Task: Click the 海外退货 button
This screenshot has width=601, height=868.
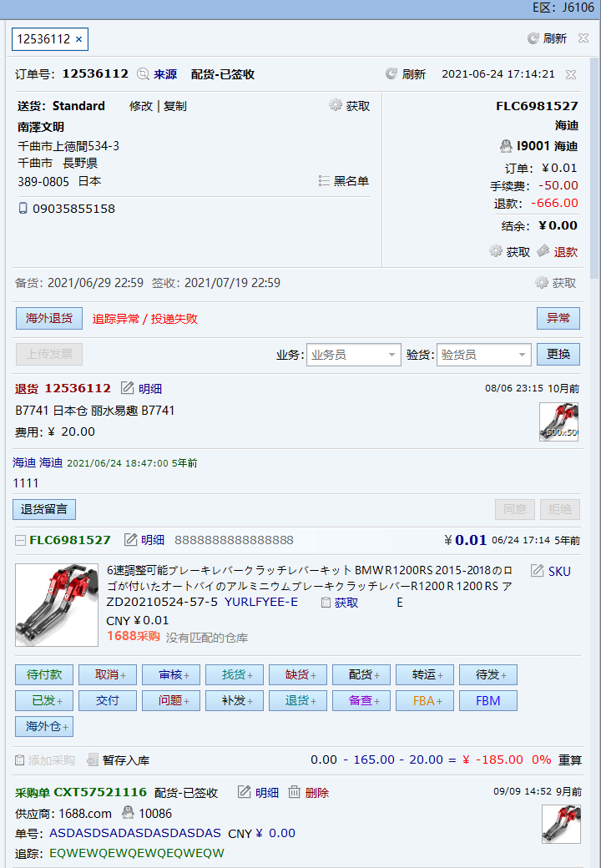Action: tap(48, 318)
